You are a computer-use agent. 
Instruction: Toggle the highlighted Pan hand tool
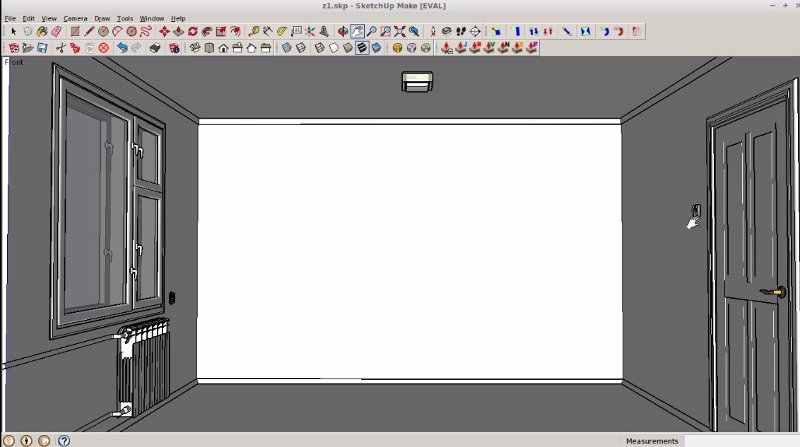point(357,32)
